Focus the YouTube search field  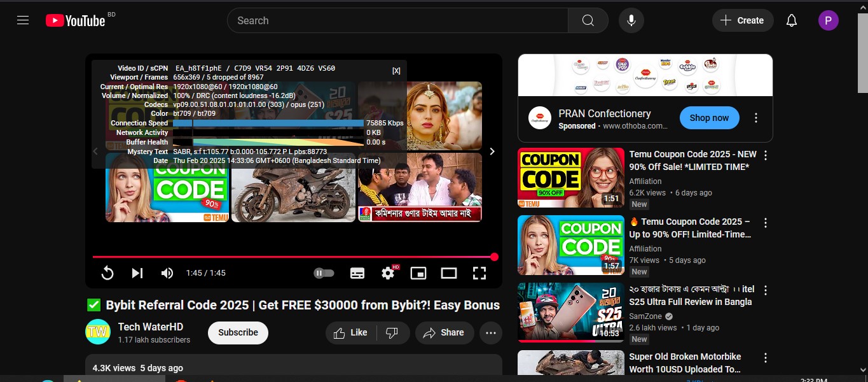[x=397, y=20]
